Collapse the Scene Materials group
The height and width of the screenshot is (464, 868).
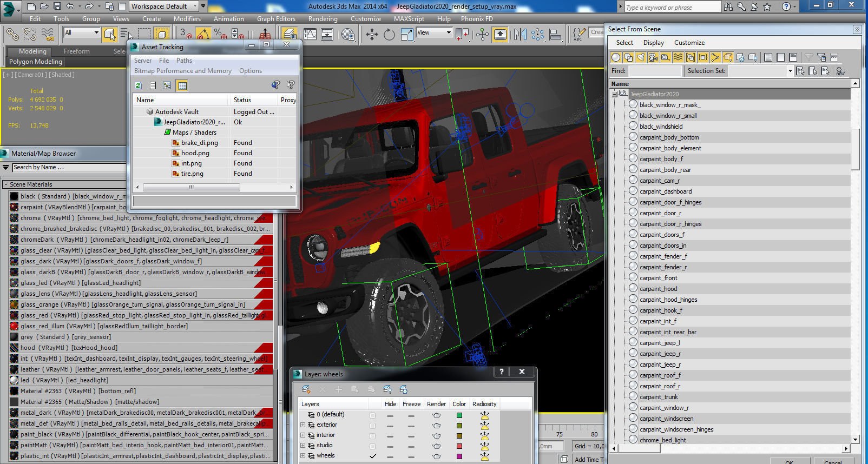pyautogui.click(x=5, y=184)
